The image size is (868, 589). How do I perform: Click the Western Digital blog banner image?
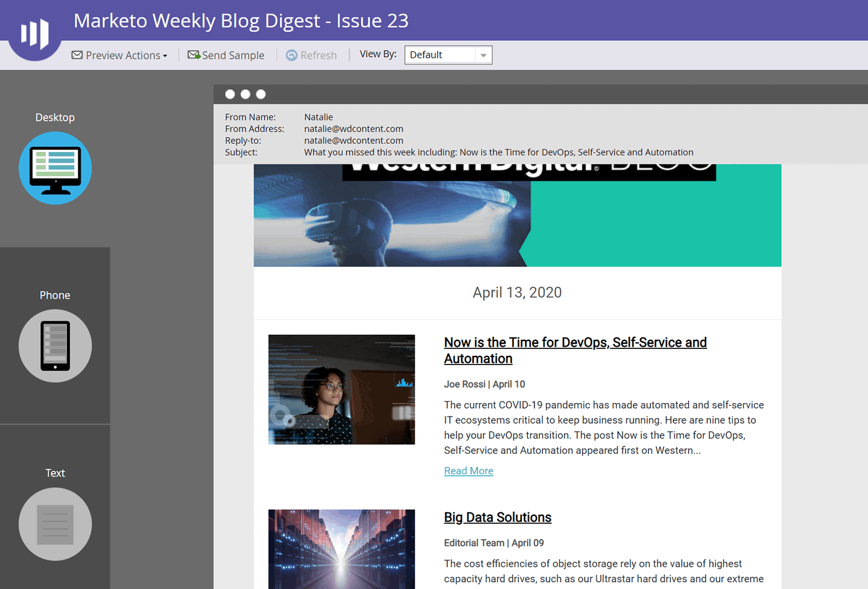click(518, 215)
